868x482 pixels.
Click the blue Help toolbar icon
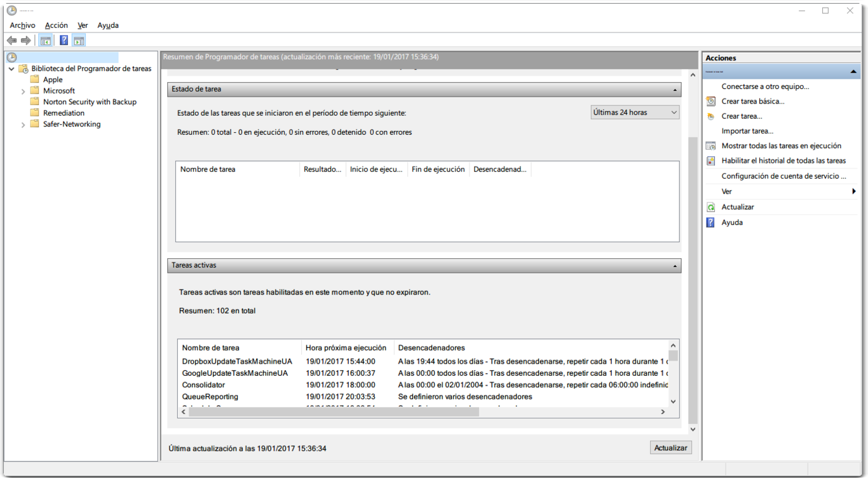click(x=64, y=41)
